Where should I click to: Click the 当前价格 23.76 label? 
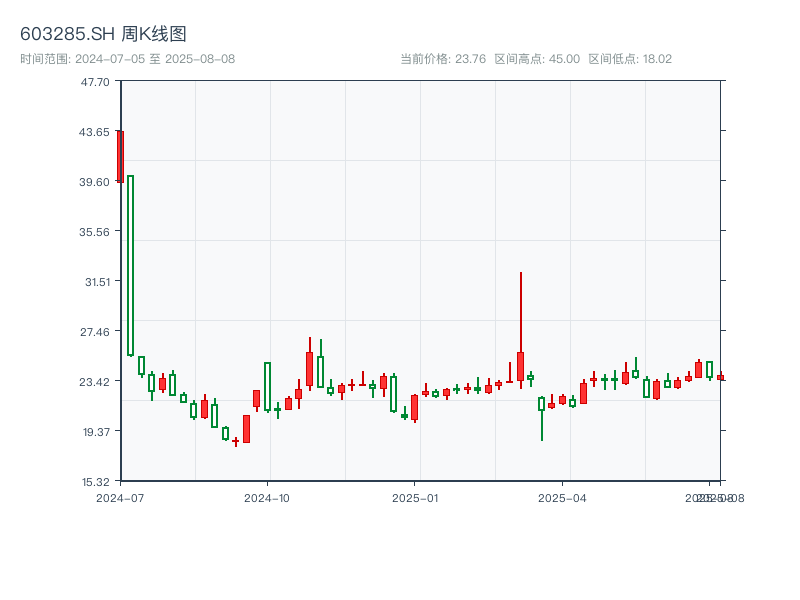(443, 59)
